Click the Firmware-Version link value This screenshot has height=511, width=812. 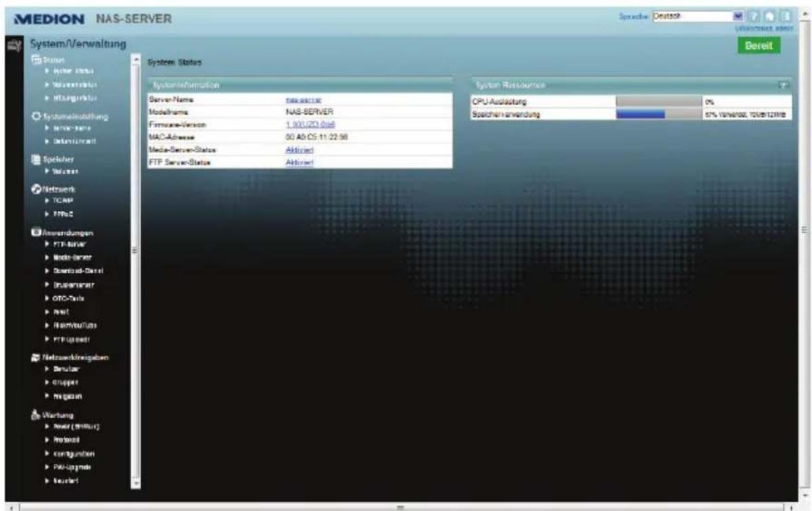(x=310, y=125)
